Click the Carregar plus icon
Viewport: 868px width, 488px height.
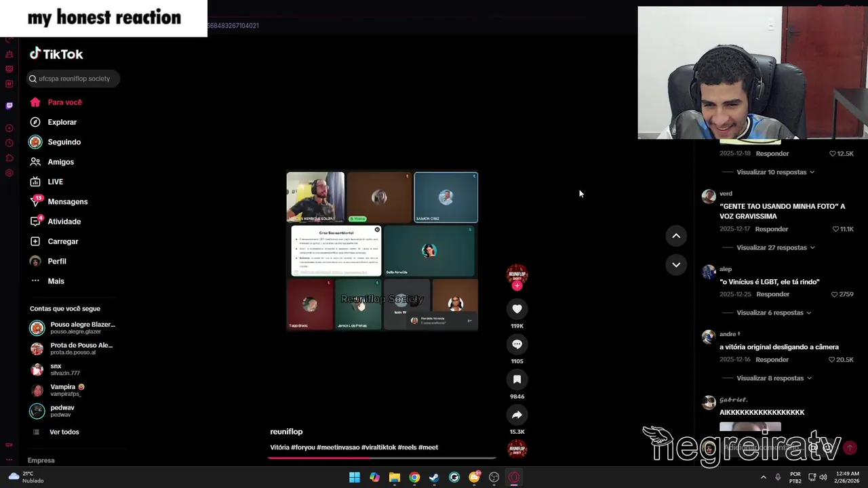pyautogui.click(x=35, y=241)
